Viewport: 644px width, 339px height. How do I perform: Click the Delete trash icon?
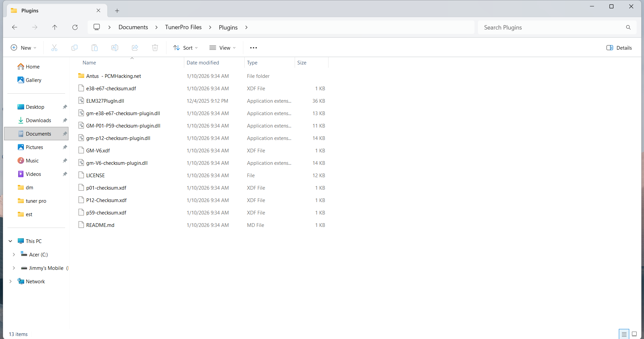click(x=155, y=48)
